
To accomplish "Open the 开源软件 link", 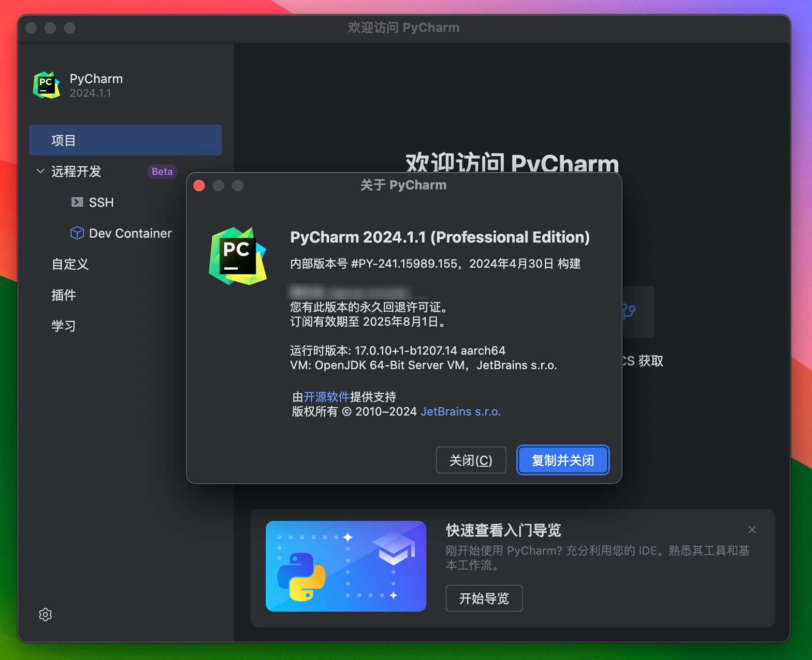I will coord(327,397).
